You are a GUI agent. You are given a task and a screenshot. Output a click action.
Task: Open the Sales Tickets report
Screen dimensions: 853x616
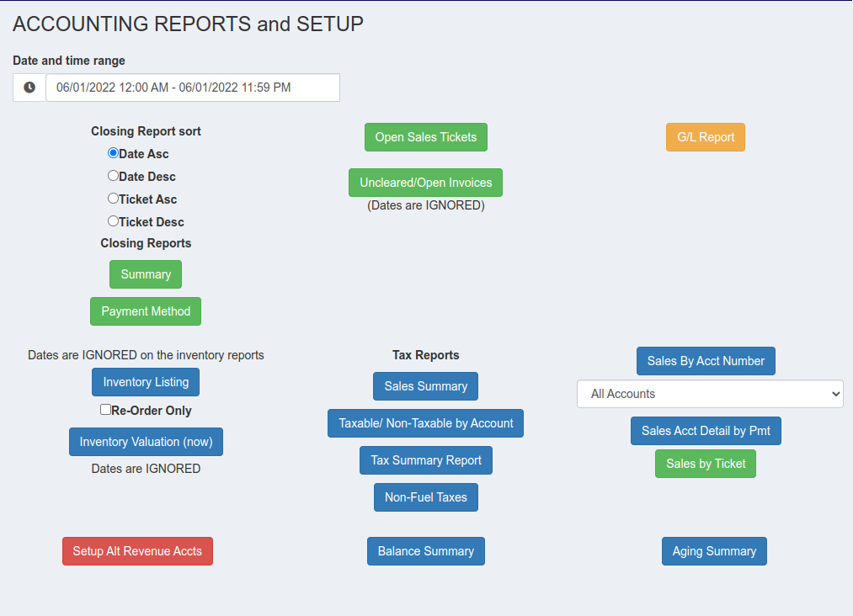tap(425, 137)
